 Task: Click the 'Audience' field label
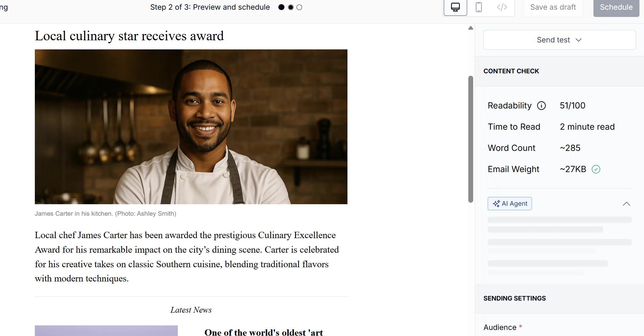500,328
